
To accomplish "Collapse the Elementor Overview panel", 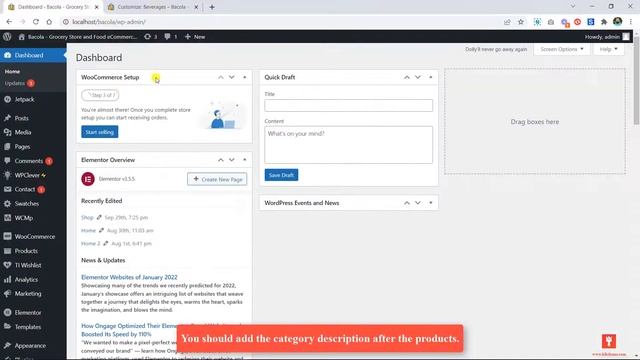I will [244, 160].
